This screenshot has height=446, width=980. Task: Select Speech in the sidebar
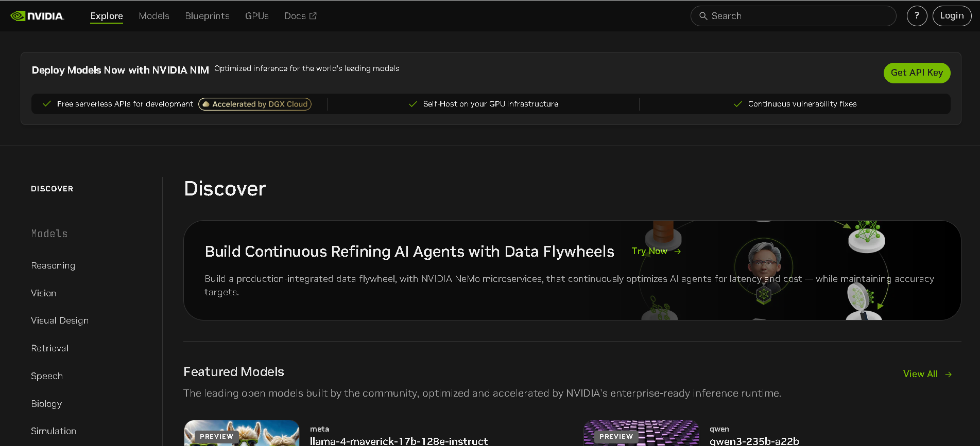click(47, 376)
